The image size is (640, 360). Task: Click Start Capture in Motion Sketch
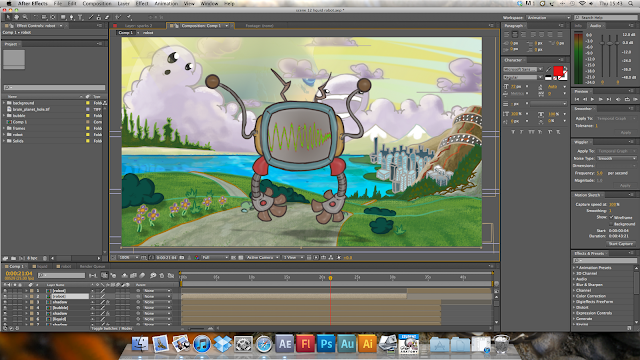620,244
